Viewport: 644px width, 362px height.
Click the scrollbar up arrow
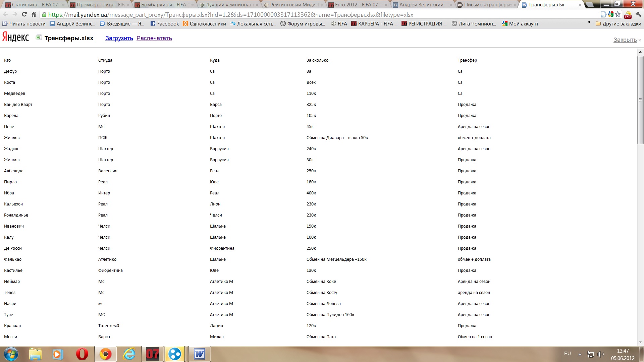[640, 52]
